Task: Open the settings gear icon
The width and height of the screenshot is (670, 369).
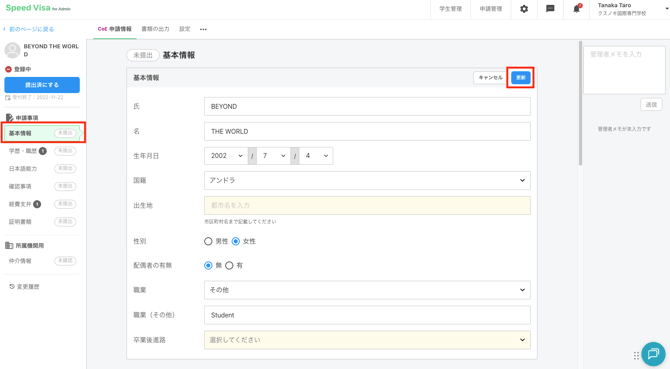Action: pyautogui.click(x=524, y=9)
